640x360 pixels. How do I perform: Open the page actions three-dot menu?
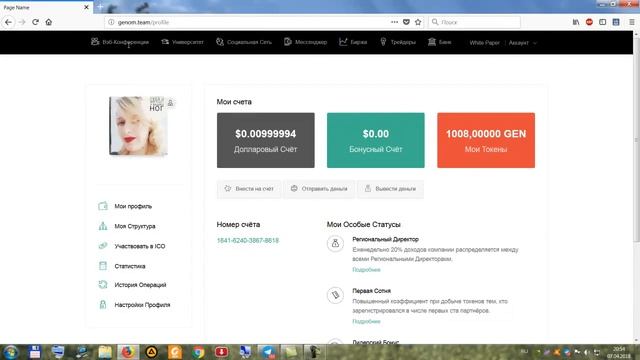point(394,22)
